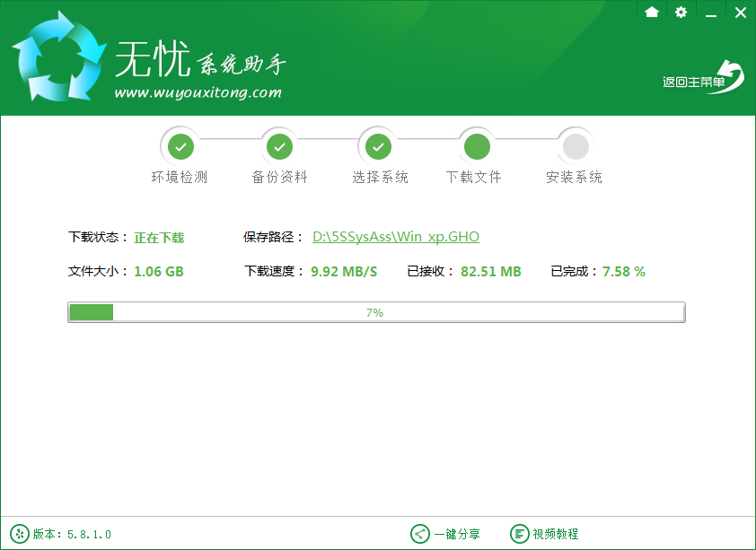Select the 环境检测 step checkmark icon

(180, 145)
